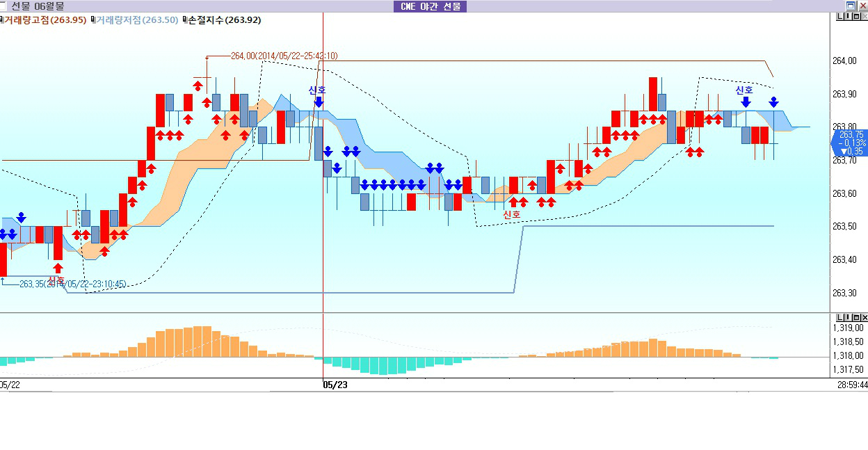Maximize the lower indicator pane using its square icon

(x=855, y=317)
